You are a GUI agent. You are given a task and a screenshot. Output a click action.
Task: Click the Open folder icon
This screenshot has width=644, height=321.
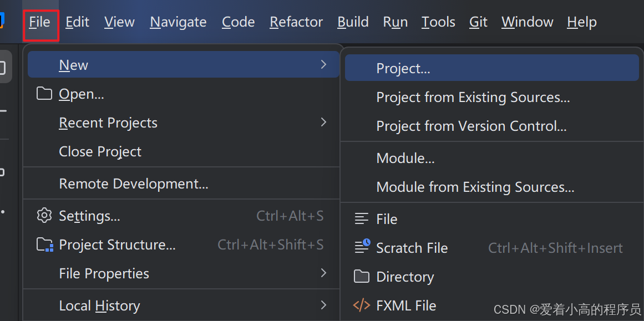click(x=44, y=94)
